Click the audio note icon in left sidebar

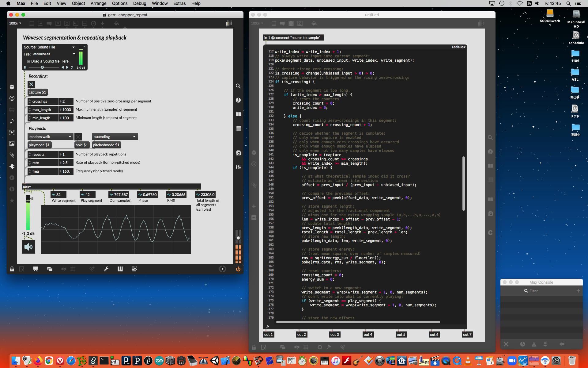click(12, 121)
